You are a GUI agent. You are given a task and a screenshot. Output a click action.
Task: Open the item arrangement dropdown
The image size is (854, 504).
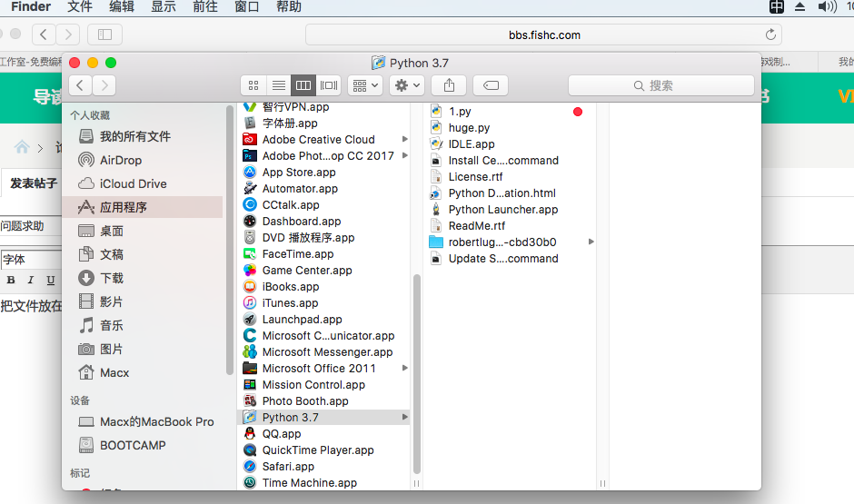pos(365,85)
